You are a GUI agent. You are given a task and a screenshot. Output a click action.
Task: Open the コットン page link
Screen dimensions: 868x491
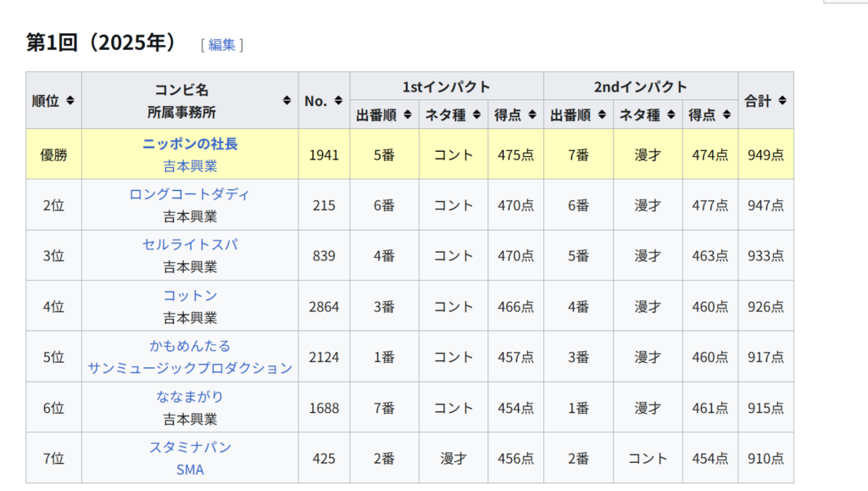pos(190,296)
